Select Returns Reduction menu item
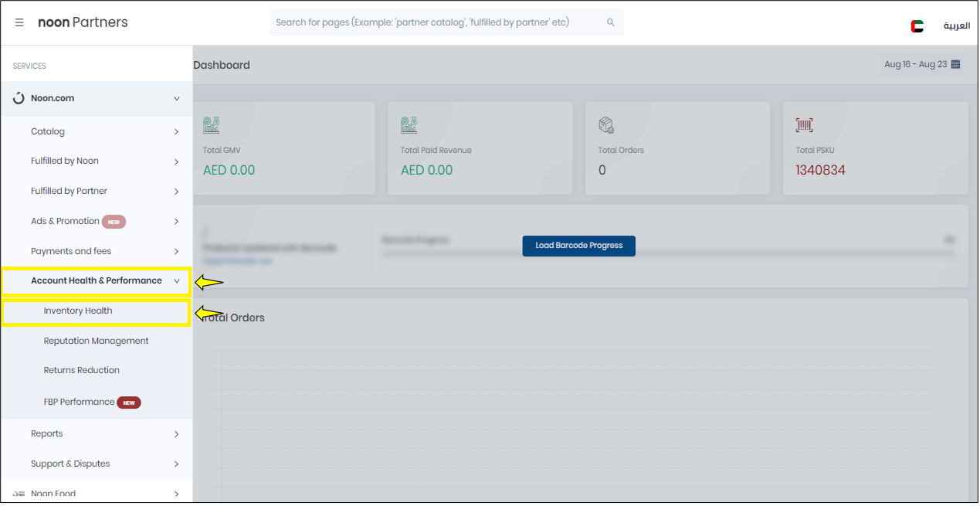 [x=81, y=371]
